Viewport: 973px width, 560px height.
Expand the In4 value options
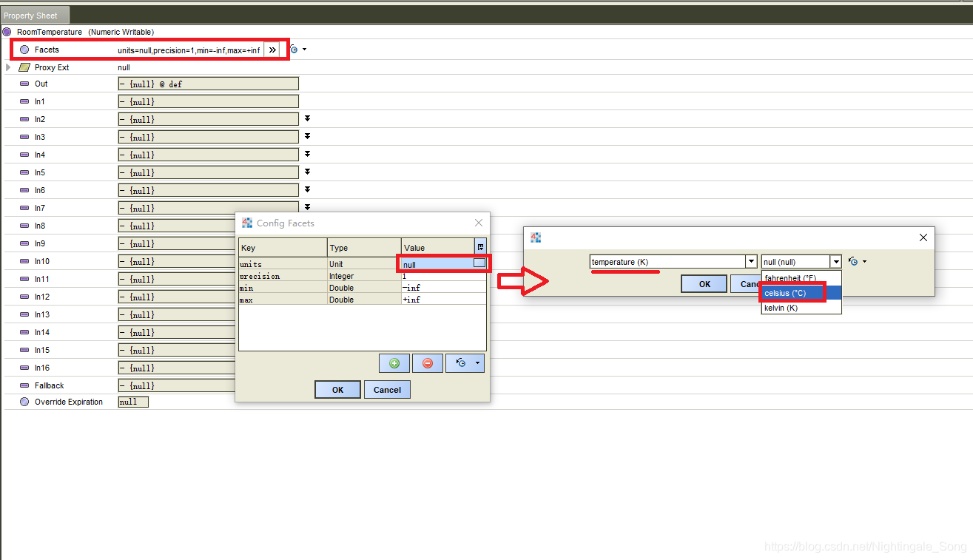[307, 154]
